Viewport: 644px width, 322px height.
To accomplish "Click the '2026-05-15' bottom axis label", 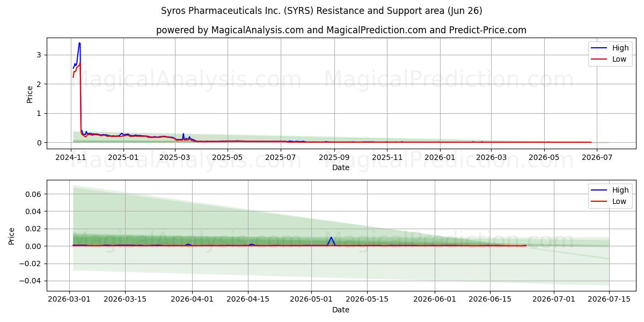I will (367, 299).
